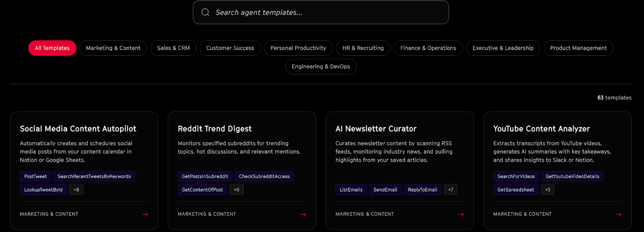Open the YouTube Content Analyzer title
644x232 pixels.
(x=541, y=129)
